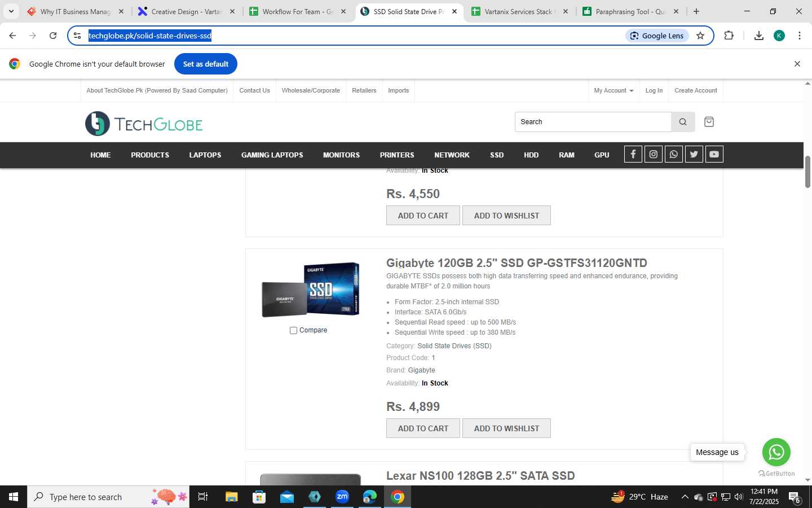Open Lexar NS100 128GB SSD title
This screenshot has width=812, height=508.
point(480,476)
